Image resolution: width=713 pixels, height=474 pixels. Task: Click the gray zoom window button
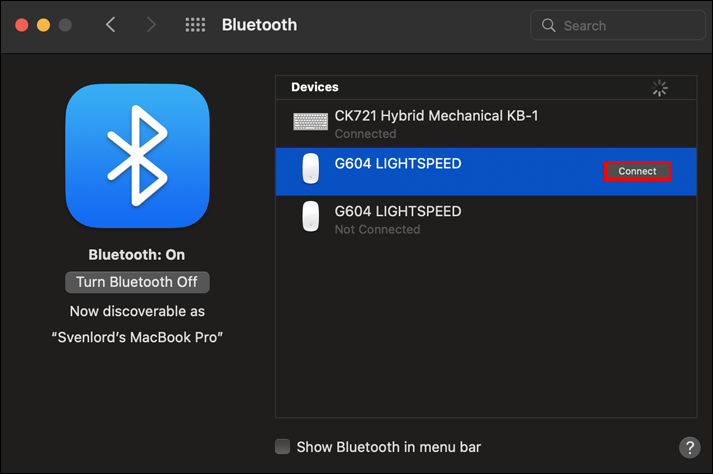65,25
